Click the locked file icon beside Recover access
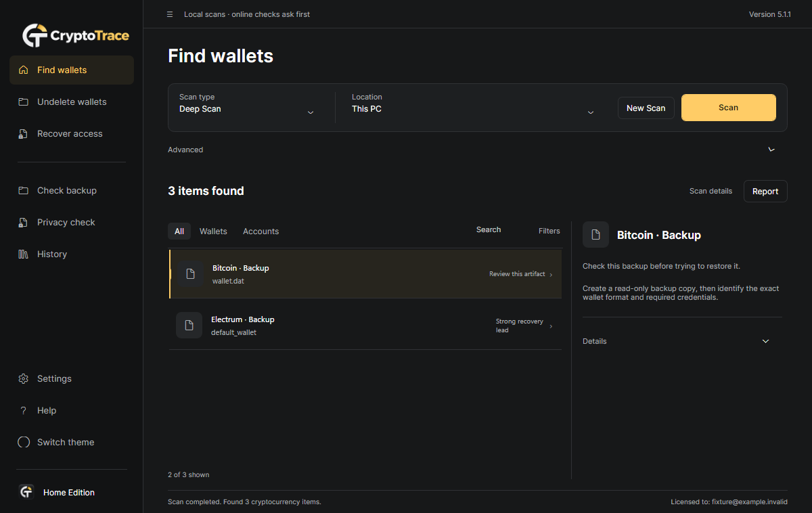The height and width of the screenshot is (513, 812). pyautogui.click(x=24, y=133)
